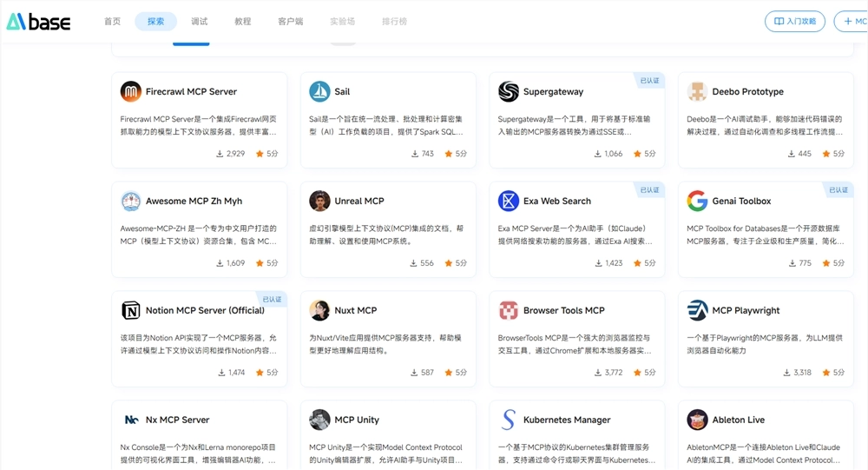
Task: Open the Ableton Live title link
Action: (x=739, y=420)
